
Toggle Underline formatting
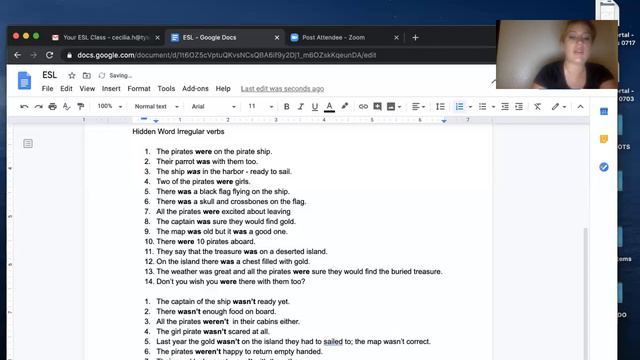tap(315, 107)
